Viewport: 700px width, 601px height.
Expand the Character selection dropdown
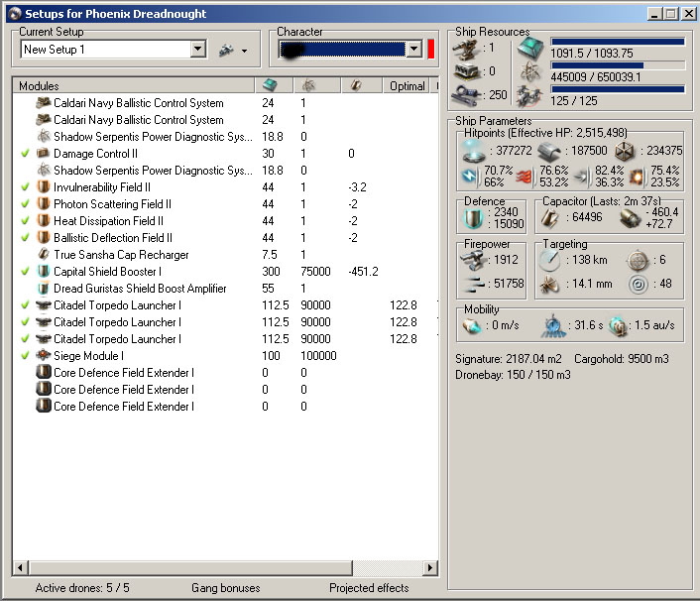(413, 50)
